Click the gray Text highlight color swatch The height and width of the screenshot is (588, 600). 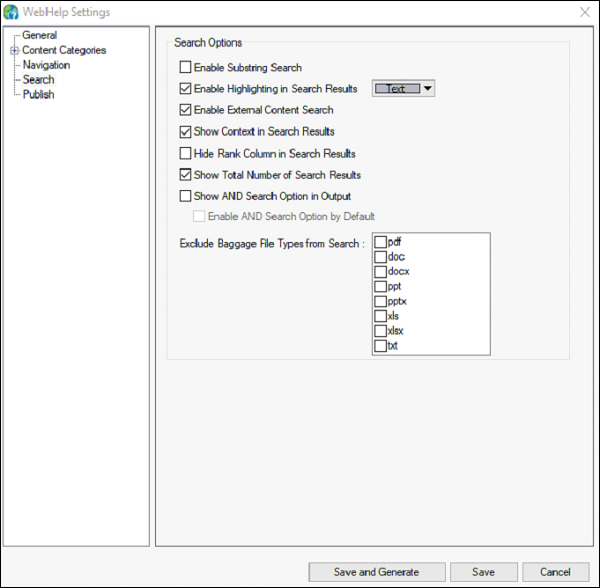click(x=397, y=89)
